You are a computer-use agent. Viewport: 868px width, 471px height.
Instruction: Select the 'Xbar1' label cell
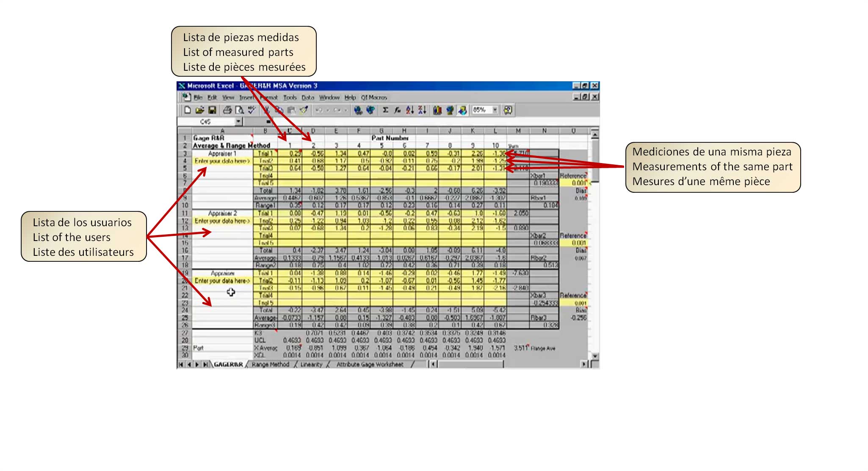click(544, 176)
